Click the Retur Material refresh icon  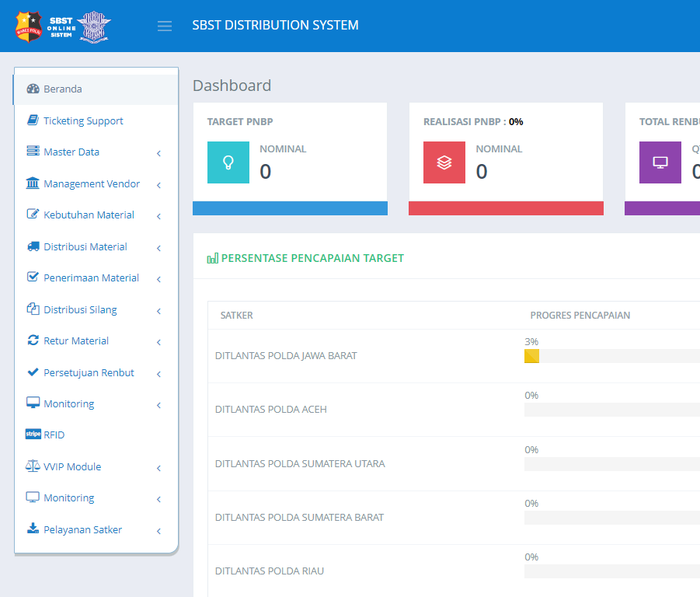point(33,340)
